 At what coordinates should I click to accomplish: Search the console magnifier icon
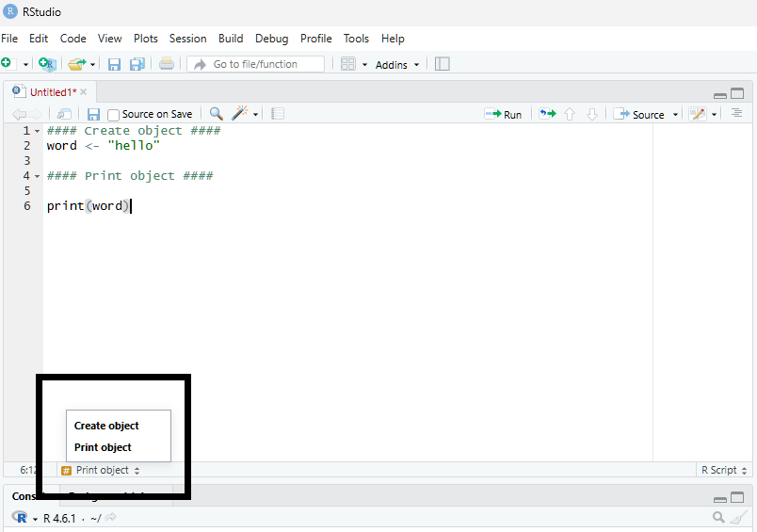pos(718,518)
